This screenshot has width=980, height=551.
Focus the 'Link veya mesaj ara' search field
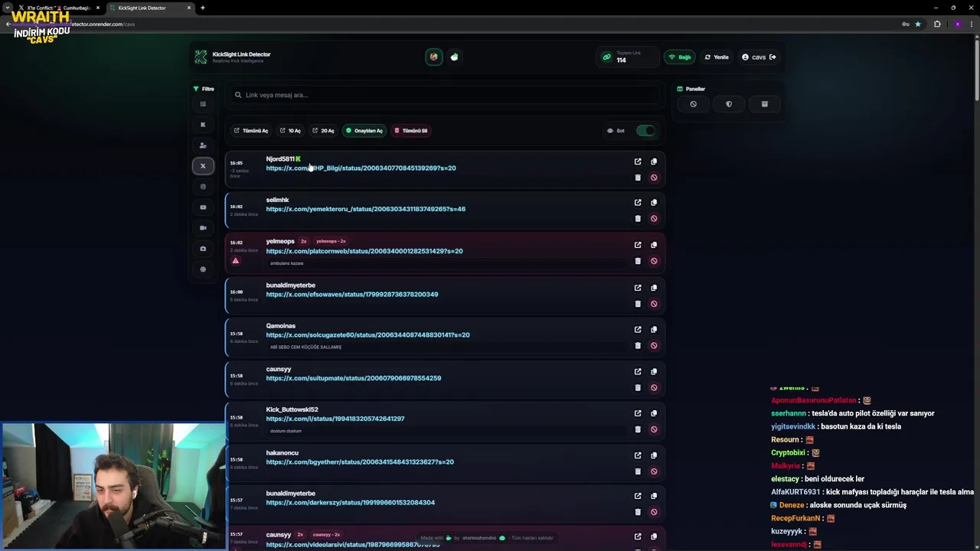tap(446, 95)
